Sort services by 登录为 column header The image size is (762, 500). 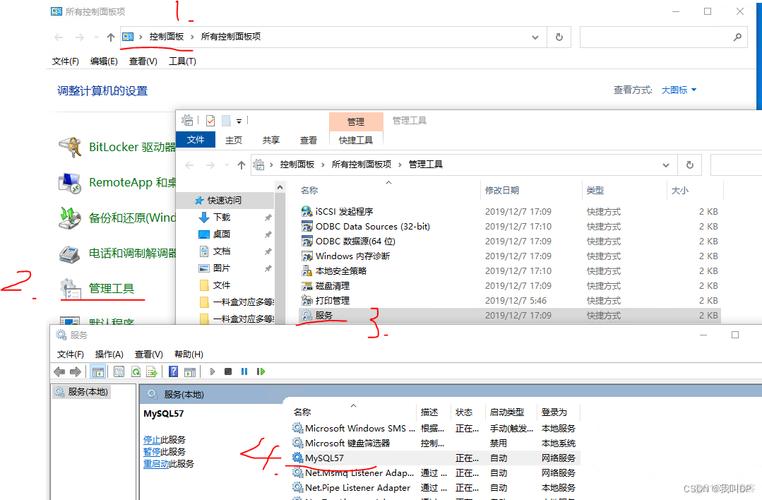(558, 412)
